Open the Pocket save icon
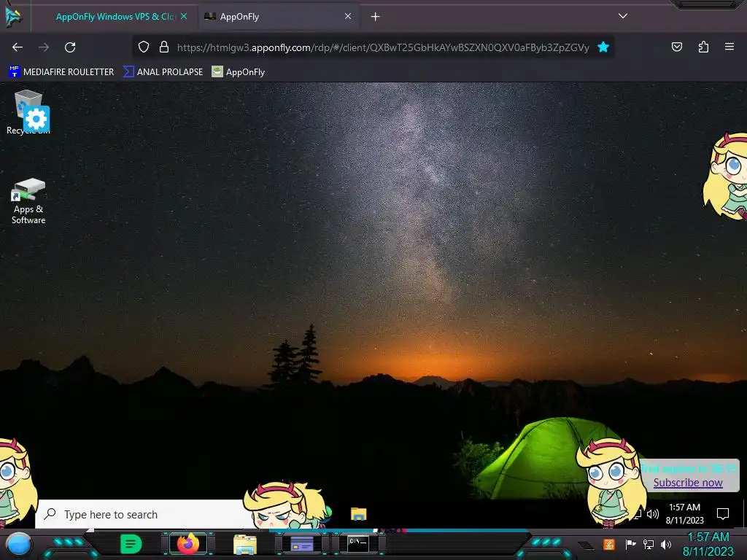Screen dimensions: 747x560 676,47
